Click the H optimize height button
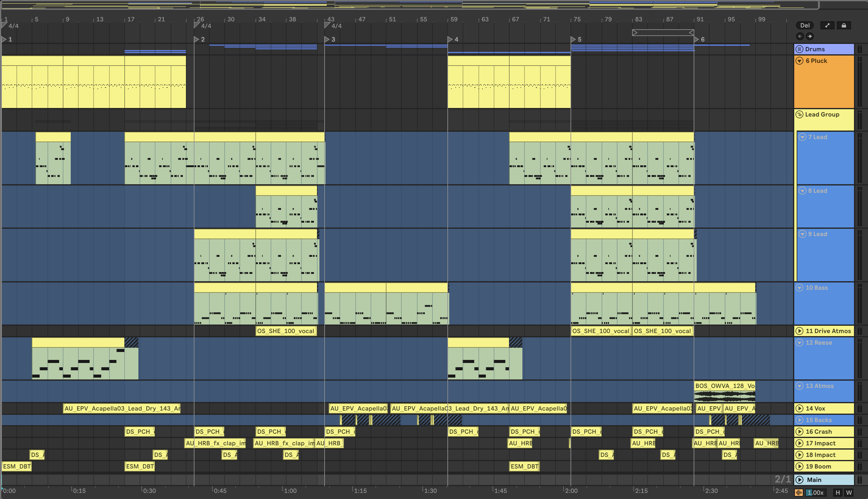Viewport: 868px width, 499px height. pos(838,493)
